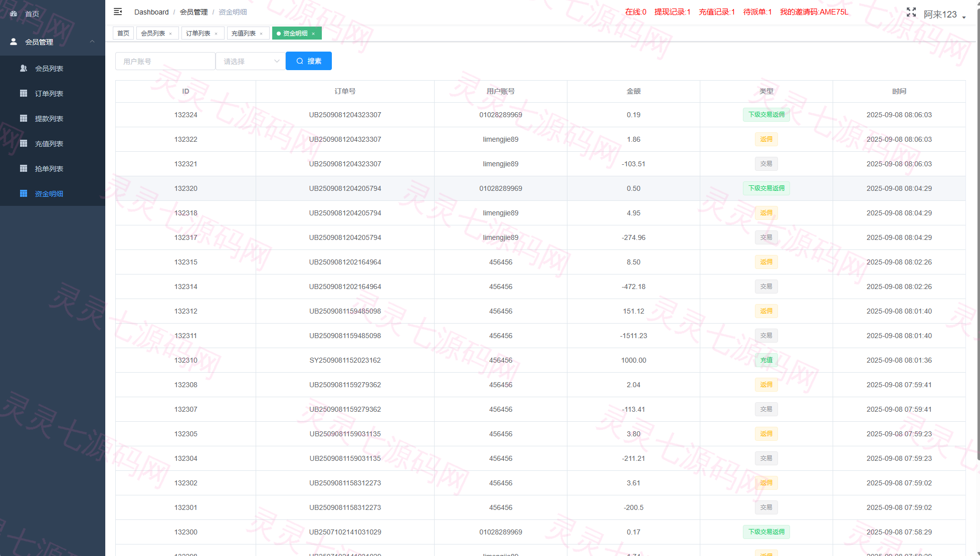Open the Dashboard breadcrumb link
Viewport: 980px width, 556px height.
151,12
